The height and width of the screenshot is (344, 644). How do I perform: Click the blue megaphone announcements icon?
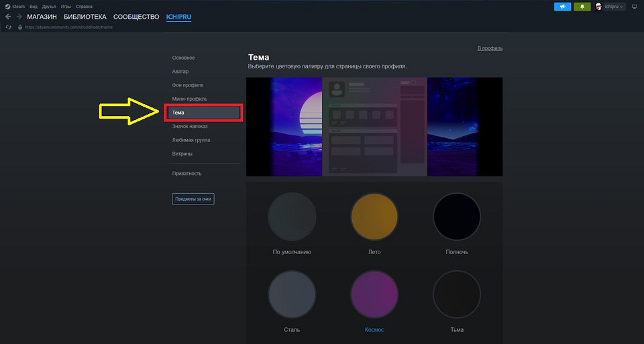pos(562,6)
